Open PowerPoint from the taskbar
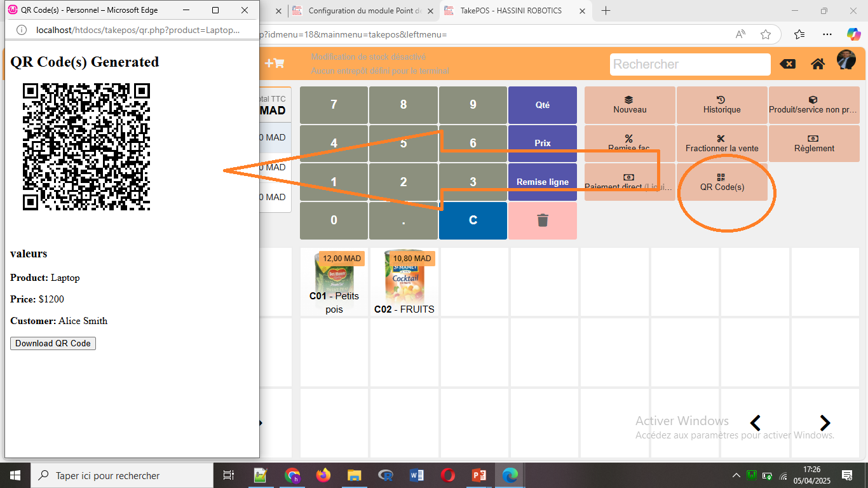 pos(479,475)
